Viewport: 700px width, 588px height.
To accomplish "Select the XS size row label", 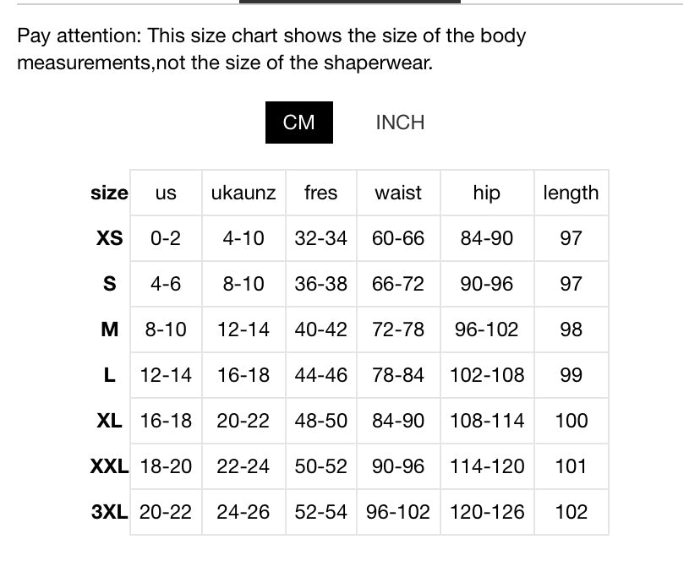I will (109, 238).
